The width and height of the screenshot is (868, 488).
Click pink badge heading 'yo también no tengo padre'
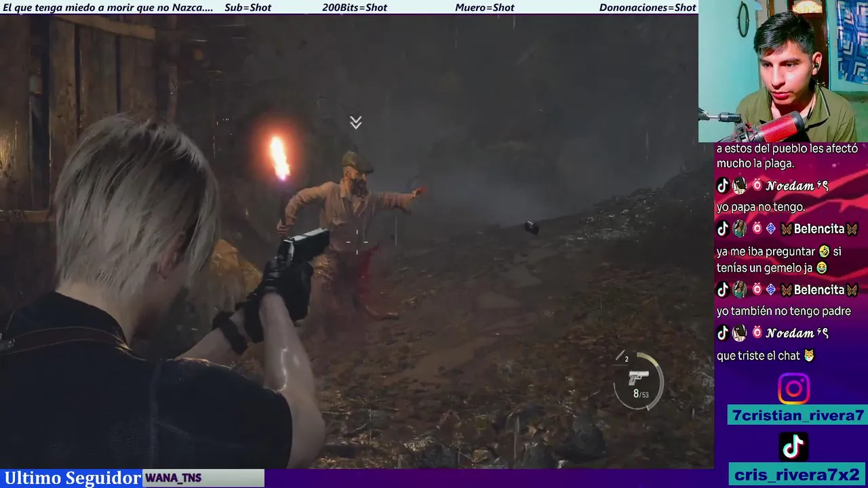pyautogui.click(x=757, y=289)
